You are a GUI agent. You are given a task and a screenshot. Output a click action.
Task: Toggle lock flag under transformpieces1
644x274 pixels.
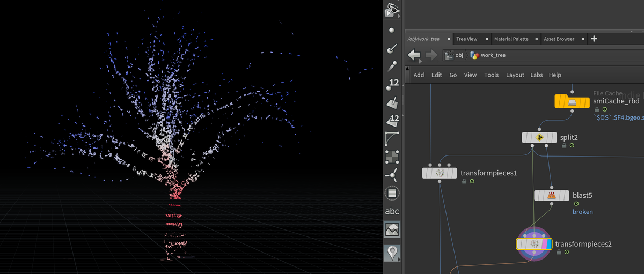pos(464,181)
